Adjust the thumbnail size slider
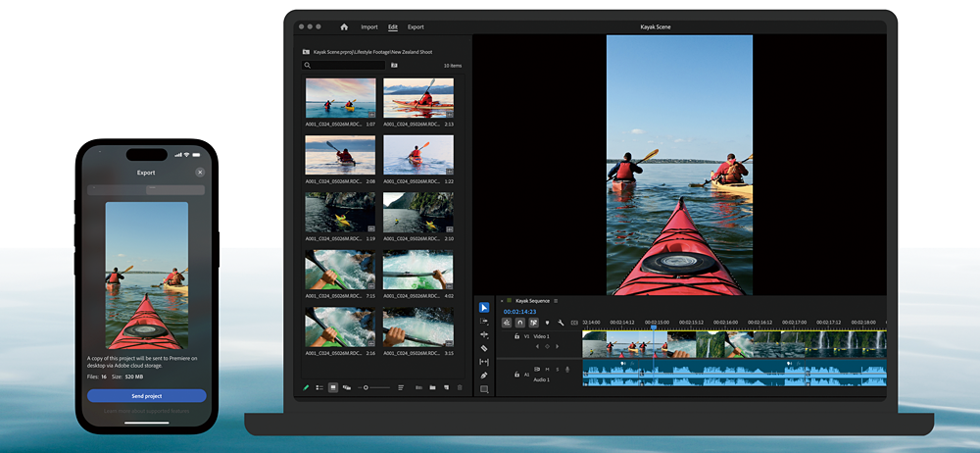 [367, 387]
